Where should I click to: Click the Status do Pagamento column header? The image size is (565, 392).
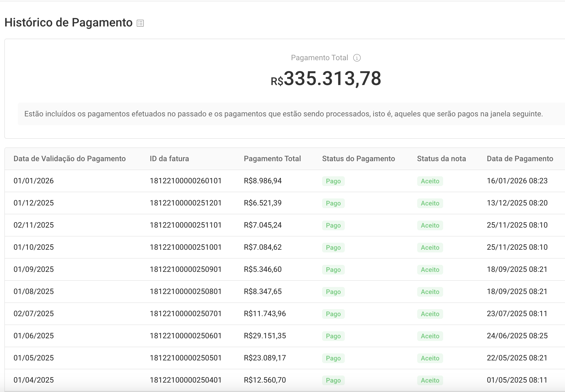[x=358, y=159]
